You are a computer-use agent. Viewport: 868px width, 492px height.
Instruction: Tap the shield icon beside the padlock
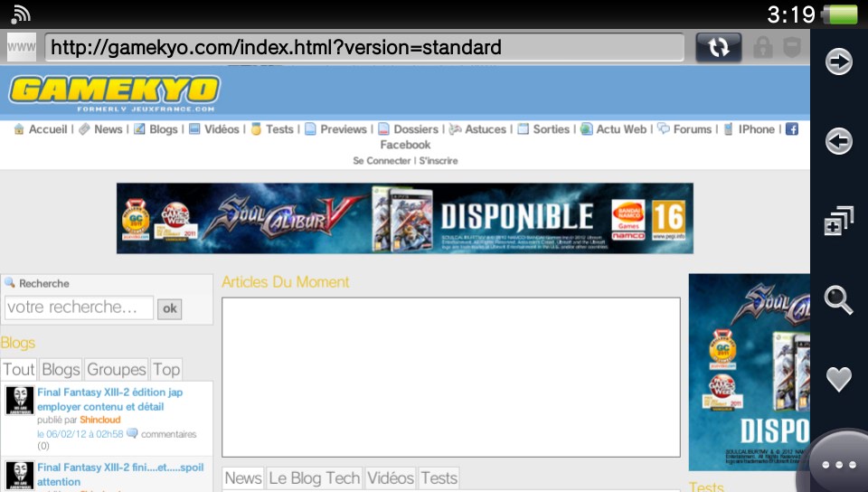click(792, 48)
